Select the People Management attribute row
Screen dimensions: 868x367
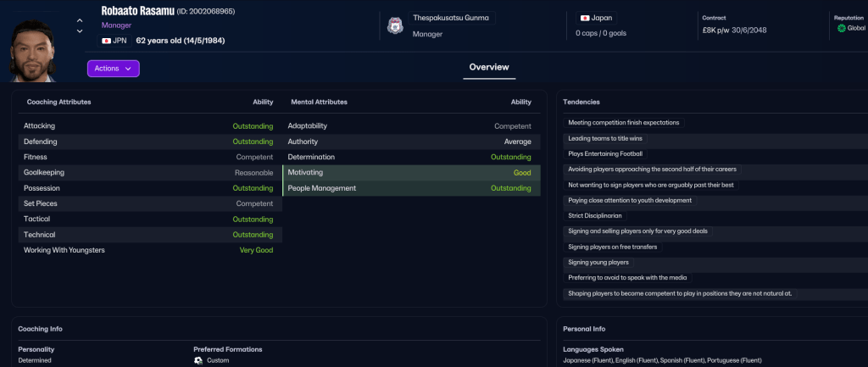[411, 188]
